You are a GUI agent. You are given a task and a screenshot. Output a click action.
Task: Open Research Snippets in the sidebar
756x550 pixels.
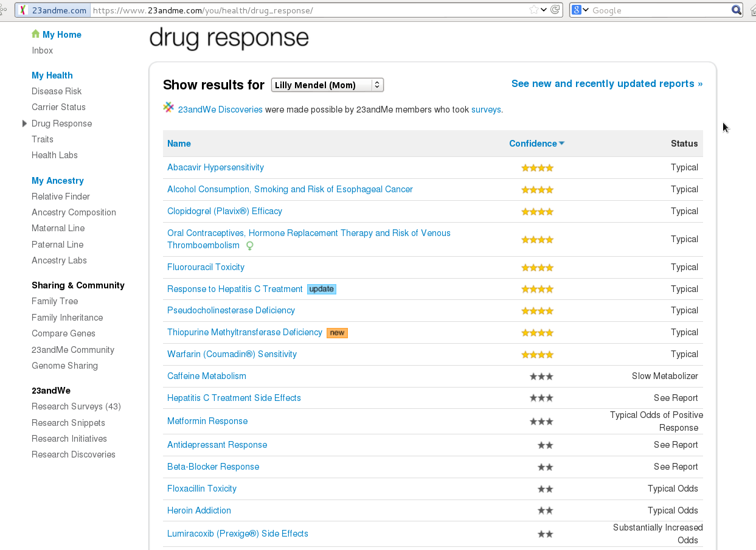click(68, 423)
